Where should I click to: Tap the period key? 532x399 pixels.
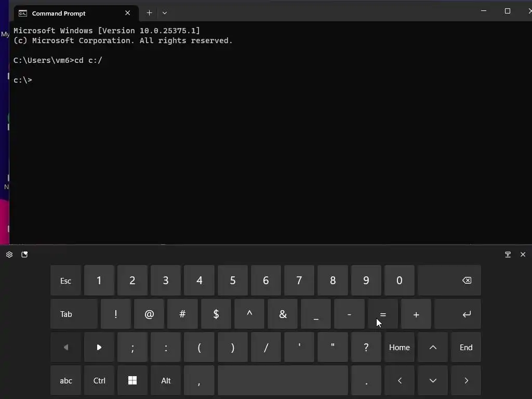click(366, 381)
